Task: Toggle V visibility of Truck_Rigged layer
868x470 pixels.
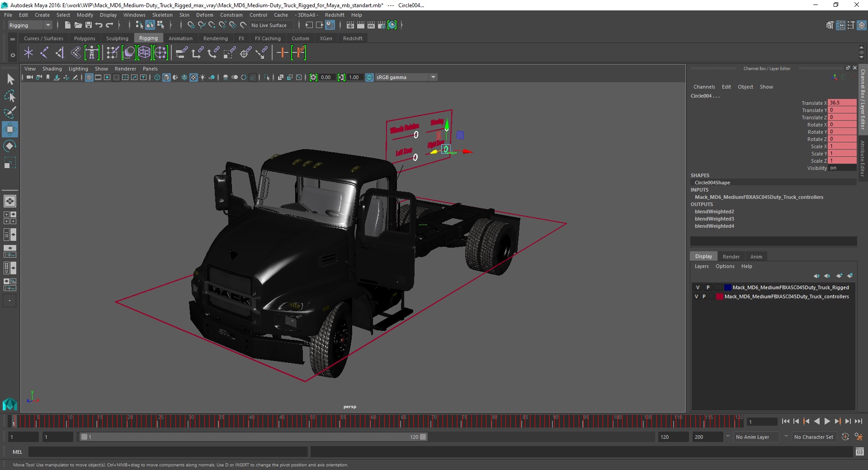Action: (x=698, y=287)
